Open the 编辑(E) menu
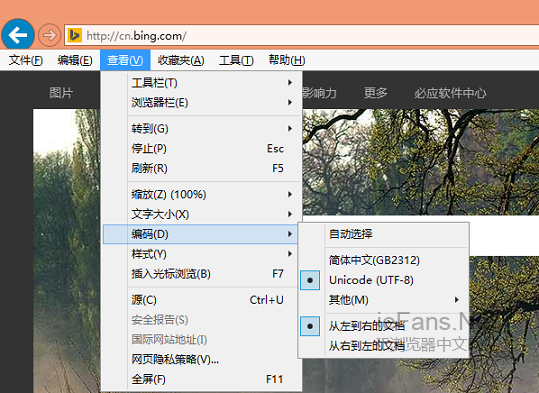 (x=75, y=61)
